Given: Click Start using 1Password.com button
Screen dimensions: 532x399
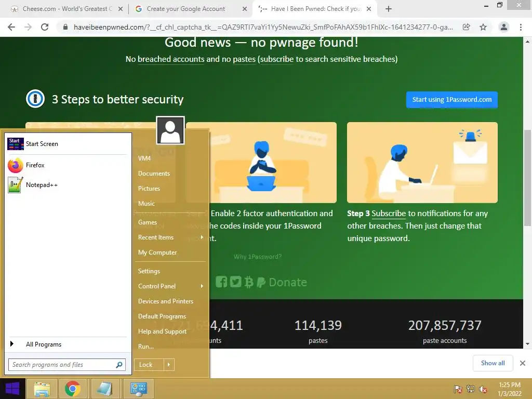Looking at the screenshot, I should click(451, 100).
